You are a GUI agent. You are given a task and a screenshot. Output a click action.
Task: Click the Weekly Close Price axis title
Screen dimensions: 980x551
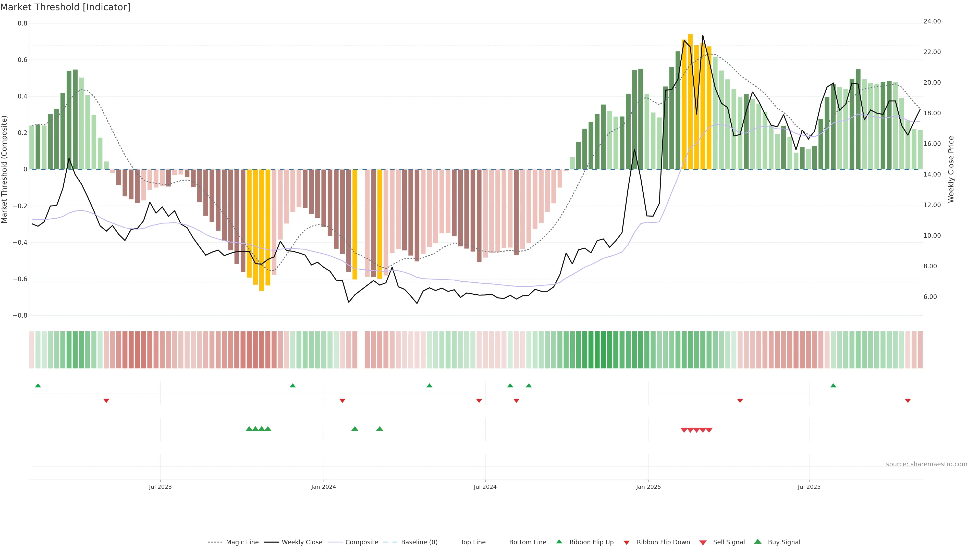point(951,169)
